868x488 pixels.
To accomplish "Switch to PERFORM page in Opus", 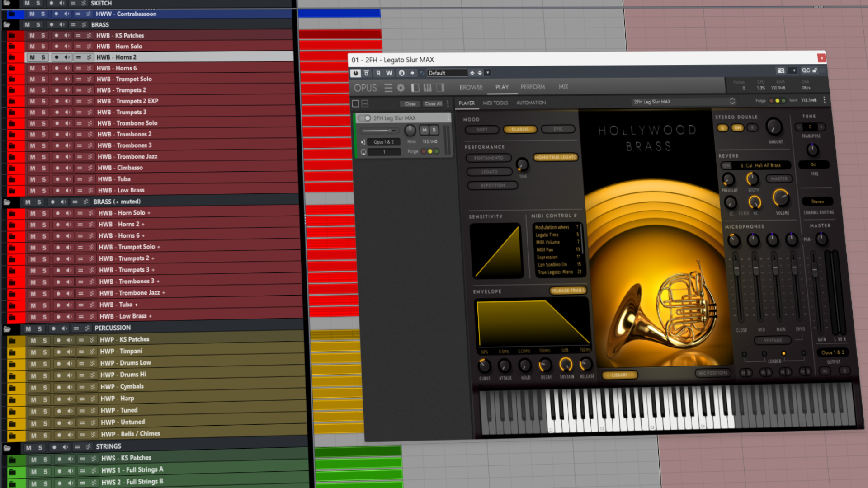I will pos(533,87).
